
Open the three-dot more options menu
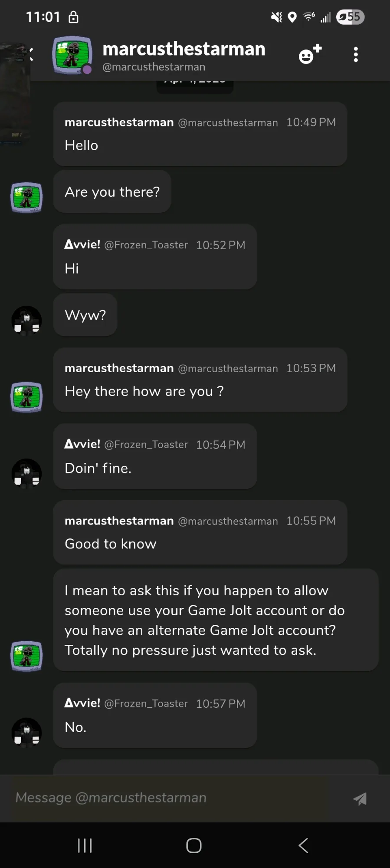pyautogui.click(x=356, y=55)
